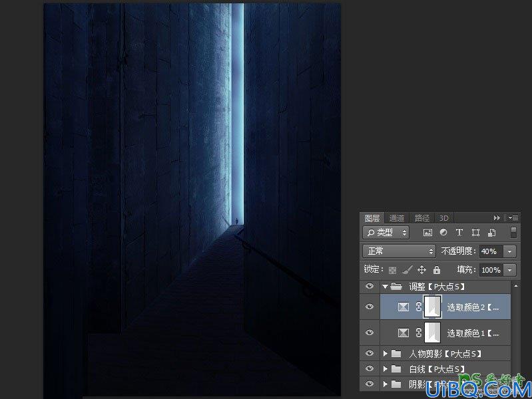The image size is (532, 399).
Task: Toggle the layer filtering on/off switch
Action: click(x=513, y=233)
